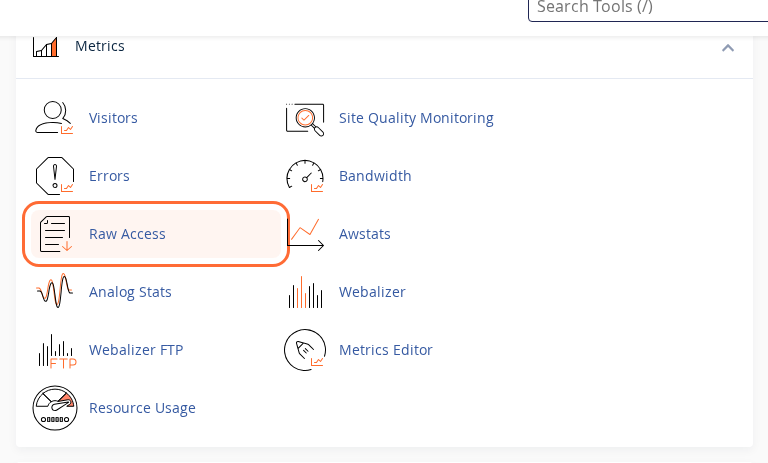Screen dimensions: 768x463
Task: Click the Resource Usage gauge icon
Action: 54,408
